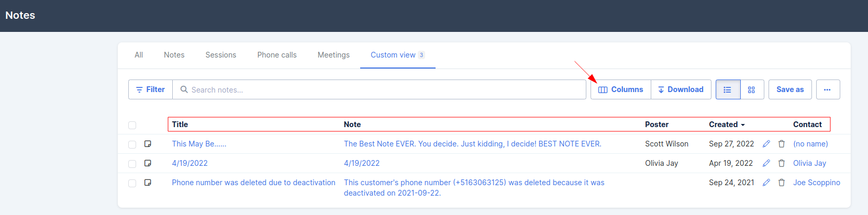Switch to grid view layout

[752, 89]
